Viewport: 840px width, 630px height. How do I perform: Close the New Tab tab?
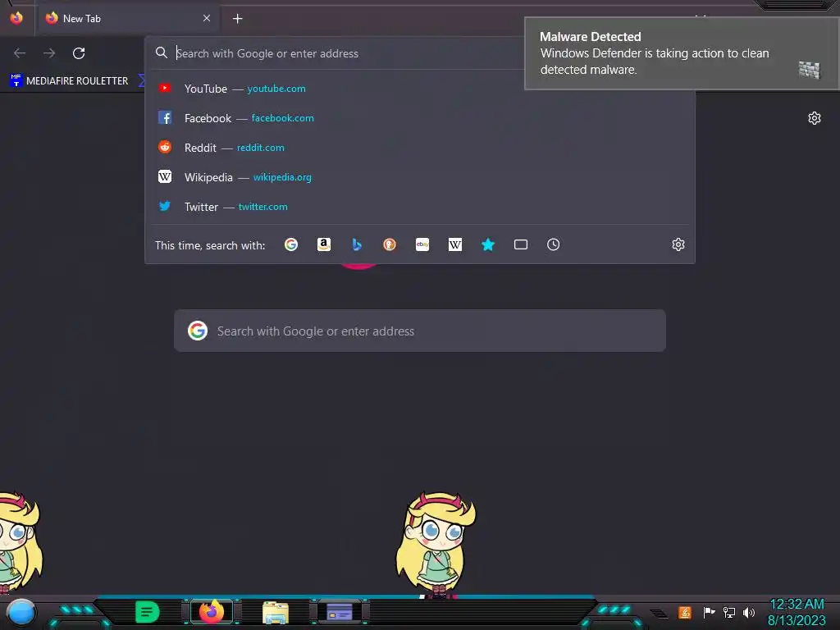click(x=207, y=18)
